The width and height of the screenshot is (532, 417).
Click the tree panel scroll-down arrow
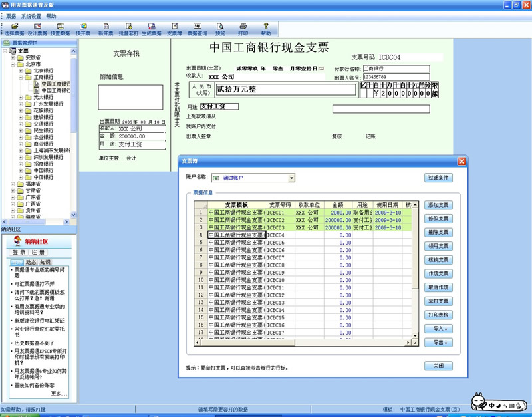point(73,215)
